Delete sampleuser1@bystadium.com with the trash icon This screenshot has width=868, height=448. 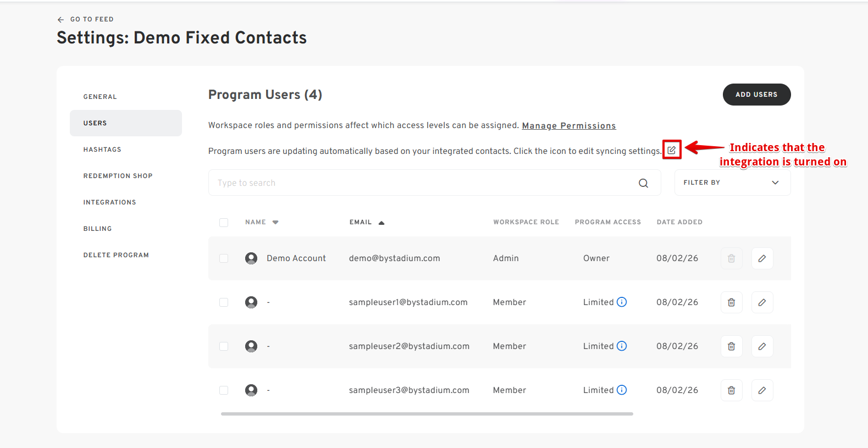pos(731,302)
